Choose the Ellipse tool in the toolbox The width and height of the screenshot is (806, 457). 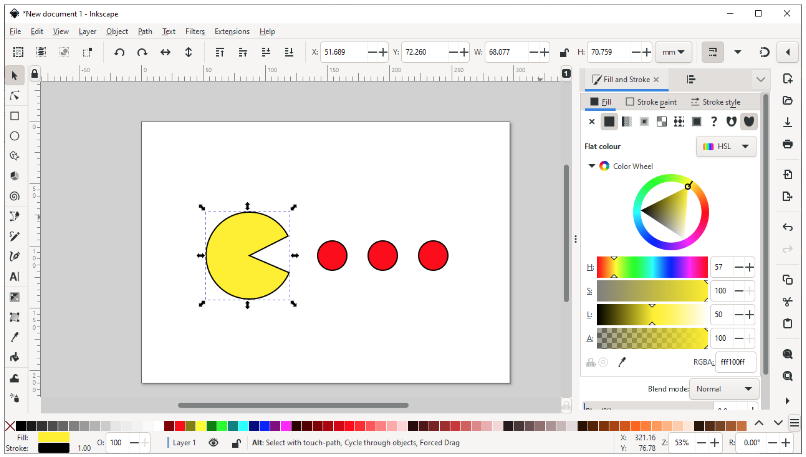[15, 135]
